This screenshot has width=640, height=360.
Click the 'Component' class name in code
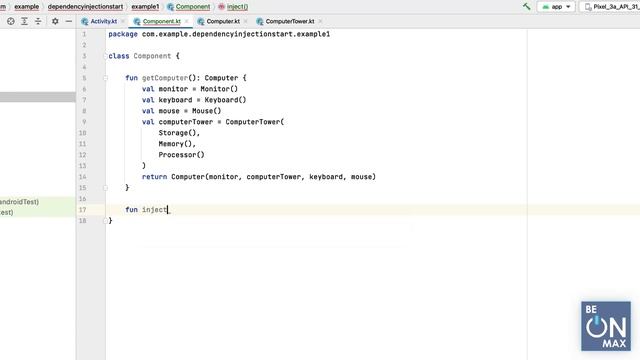152,56
